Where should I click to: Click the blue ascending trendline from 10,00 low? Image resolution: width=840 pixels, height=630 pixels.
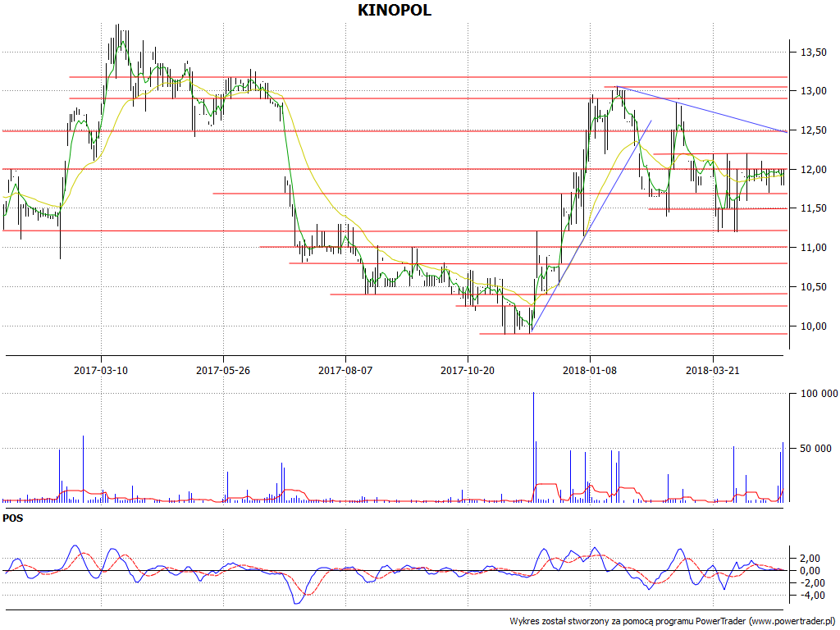tap(591, 226)
